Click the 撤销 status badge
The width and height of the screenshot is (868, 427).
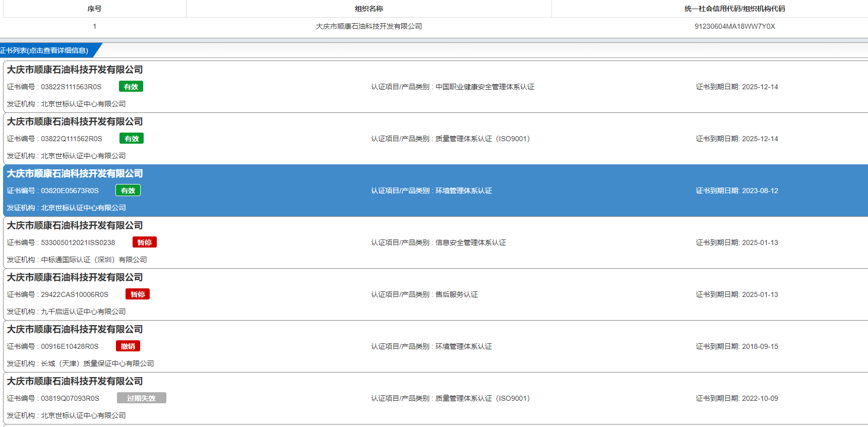[x=128, y=346]
